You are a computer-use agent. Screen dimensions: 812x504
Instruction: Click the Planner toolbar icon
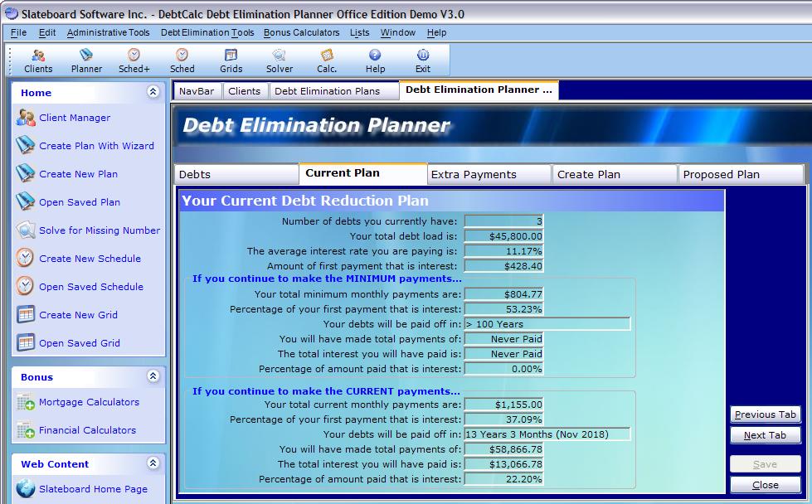point(86,61)
